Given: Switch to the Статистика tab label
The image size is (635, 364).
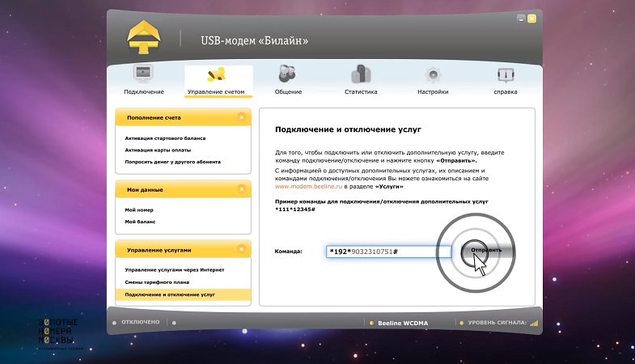Looking at the screenshot, I should [x=361, y=92].
